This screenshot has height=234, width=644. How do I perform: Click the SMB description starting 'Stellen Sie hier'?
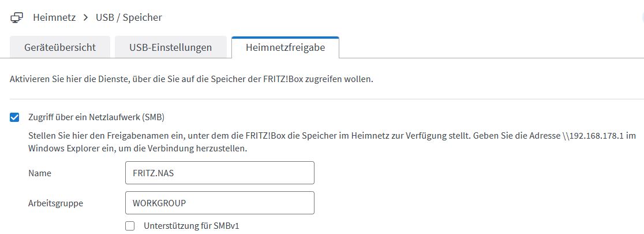point(231,136)
